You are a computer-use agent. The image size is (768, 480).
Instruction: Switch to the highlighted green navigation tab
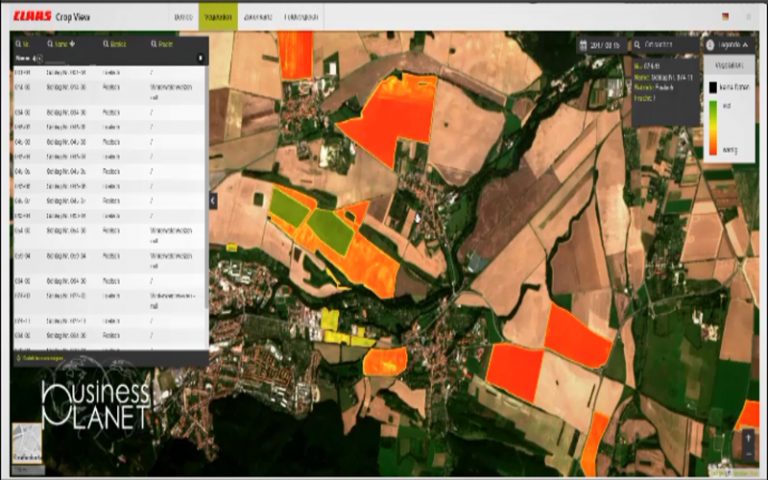point(216,17)
